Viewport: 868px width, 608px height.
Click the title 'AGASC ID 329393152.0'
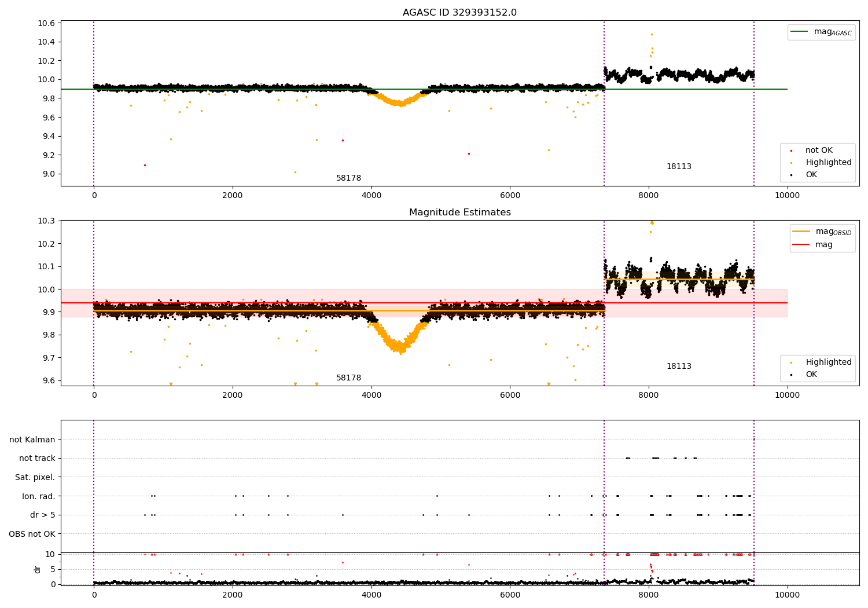[459, 13]
